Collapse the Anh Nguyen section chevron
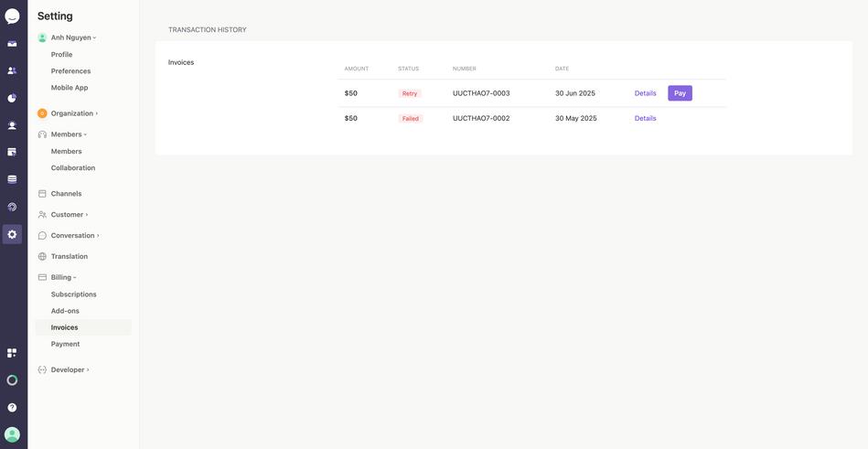Image resolution: width=868 pixels, height=449 pixels. (94, 37)
